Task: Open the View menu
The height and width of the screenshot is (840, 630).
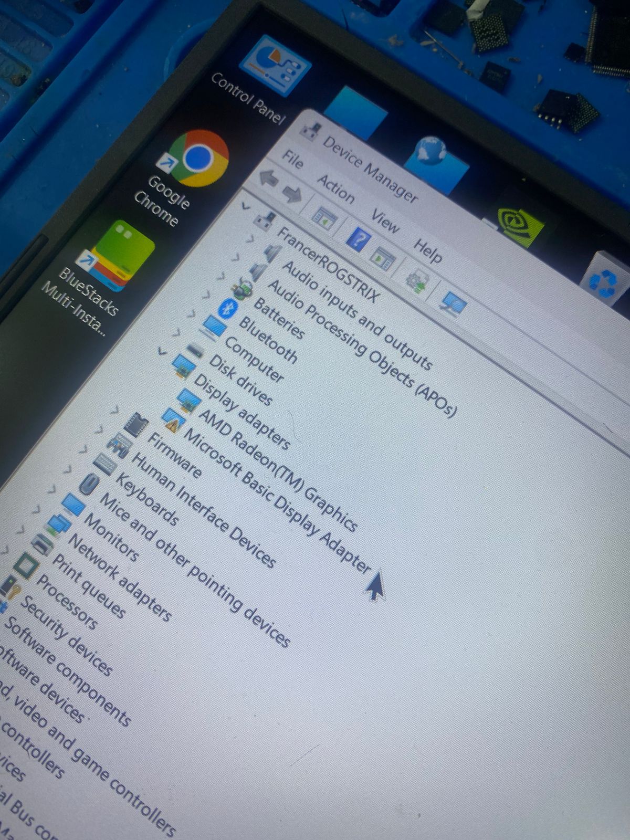Action: pyautogui.click(x=385, y=222)
